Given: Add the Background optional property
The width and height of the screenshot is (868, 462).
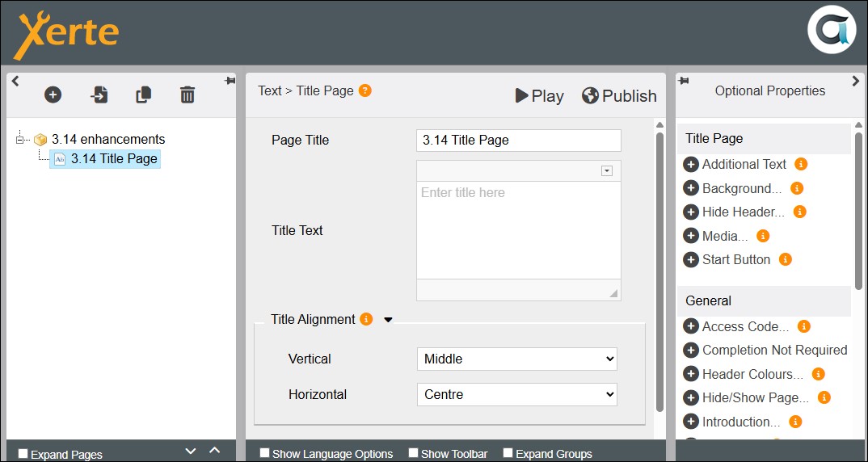Looking at the screenshot, I should (x=691, y=188).
